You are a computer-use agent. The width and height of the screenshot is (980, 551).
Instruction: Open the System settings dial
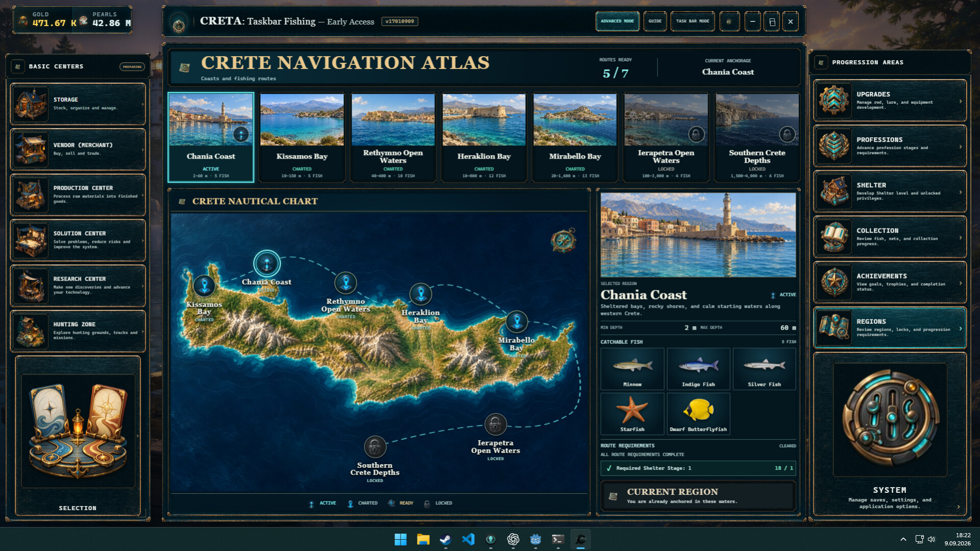(x=890, y=419)
